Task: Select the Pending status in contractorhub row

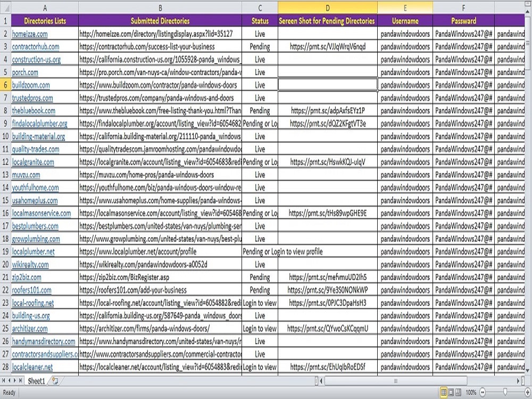Action: pyautogui.click(x=260, y=46)
